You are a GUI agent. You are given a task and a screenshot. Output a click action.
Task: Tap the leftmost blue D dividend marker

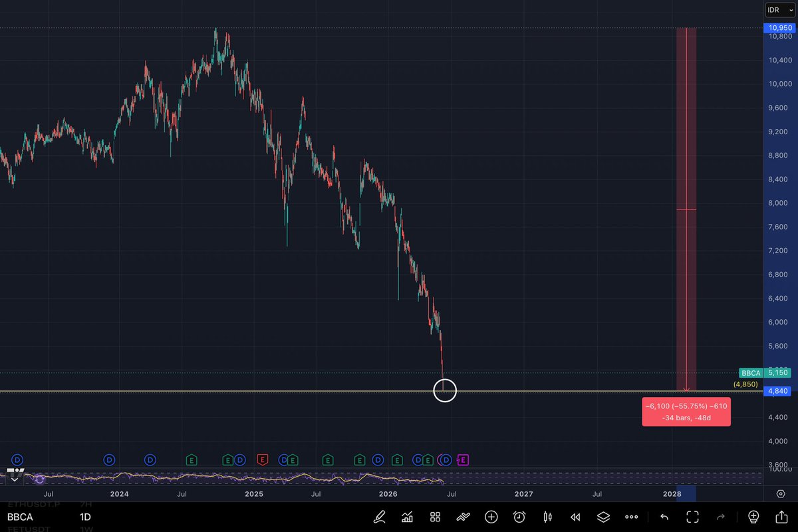coord(17,460)
